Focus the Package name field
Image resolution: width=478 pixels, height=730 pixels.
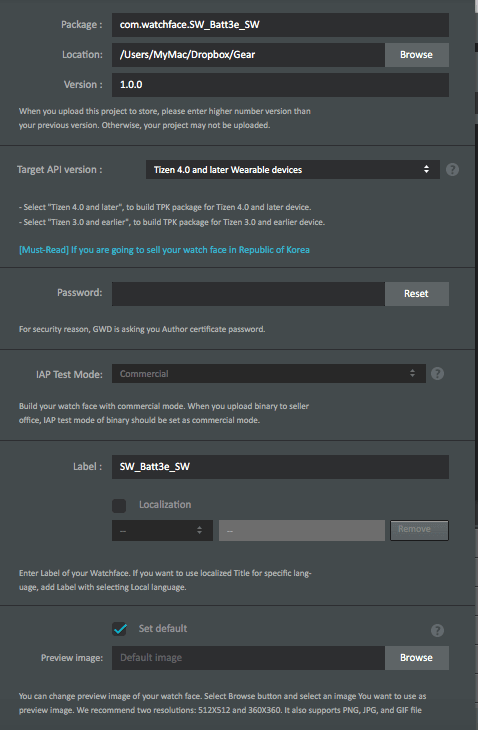tap(280, 25)
